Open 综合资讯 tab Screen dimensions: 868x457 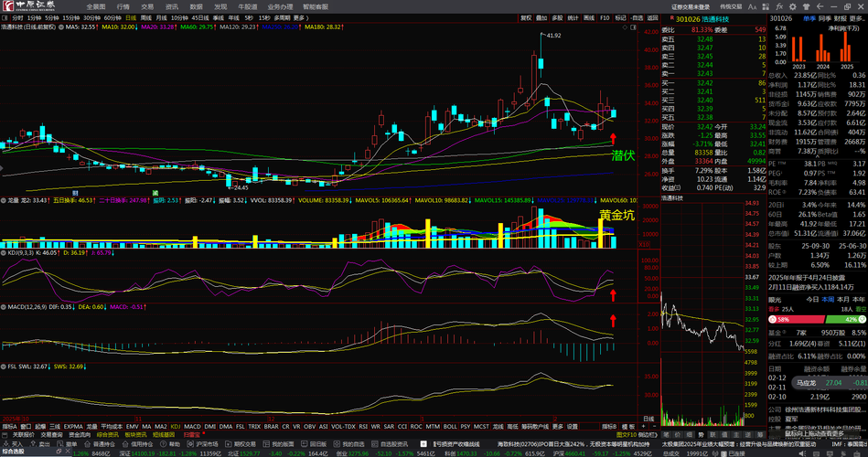pos(107,435)
